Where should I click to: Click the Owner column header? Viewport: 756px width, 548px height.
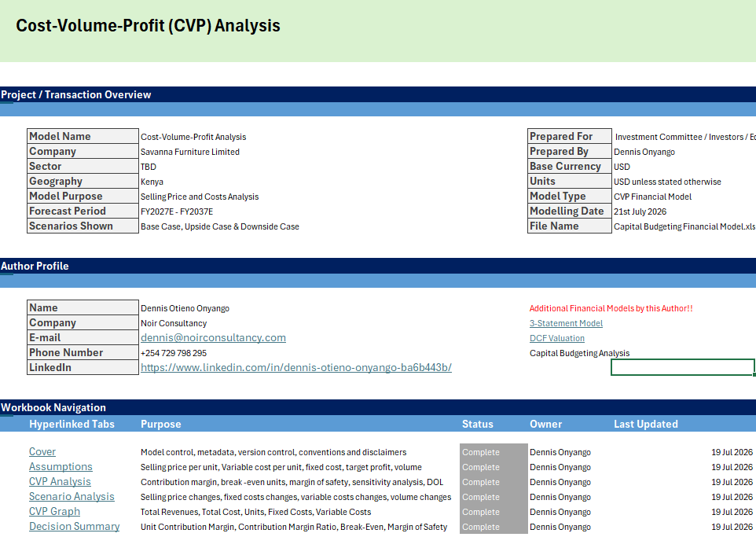(x=546, y=424)
